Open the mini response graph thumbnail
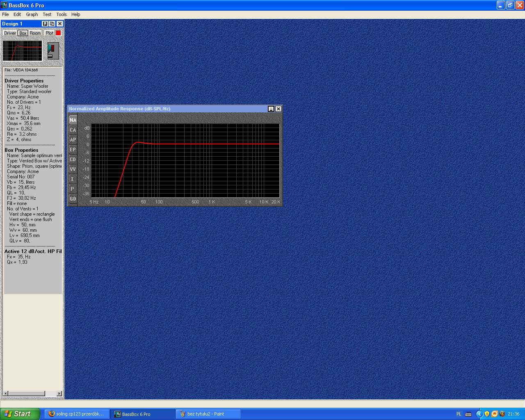 click(x=23, y=50)
